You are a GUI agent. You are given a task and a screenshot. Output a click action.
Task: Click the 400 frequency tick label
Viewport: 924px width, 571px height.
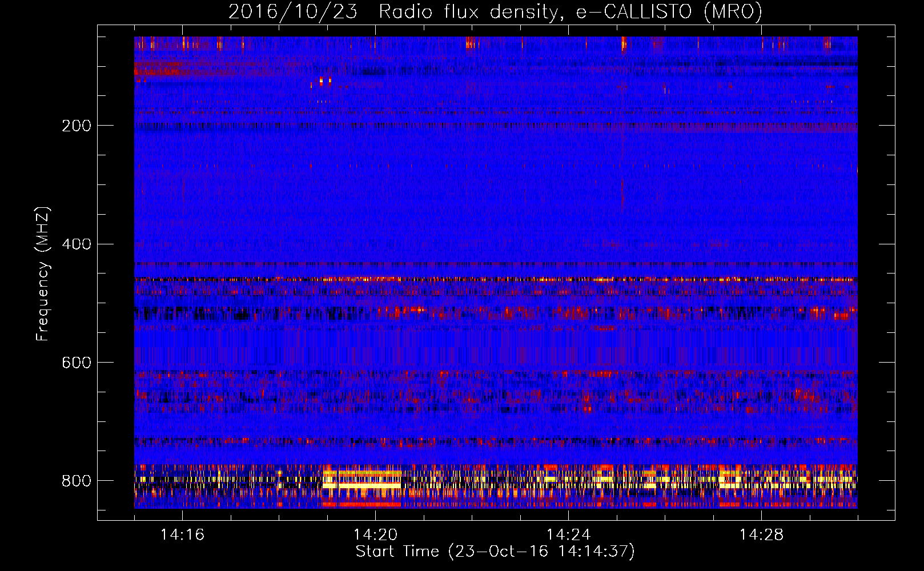pyautogui.click(x=77, y=244)
